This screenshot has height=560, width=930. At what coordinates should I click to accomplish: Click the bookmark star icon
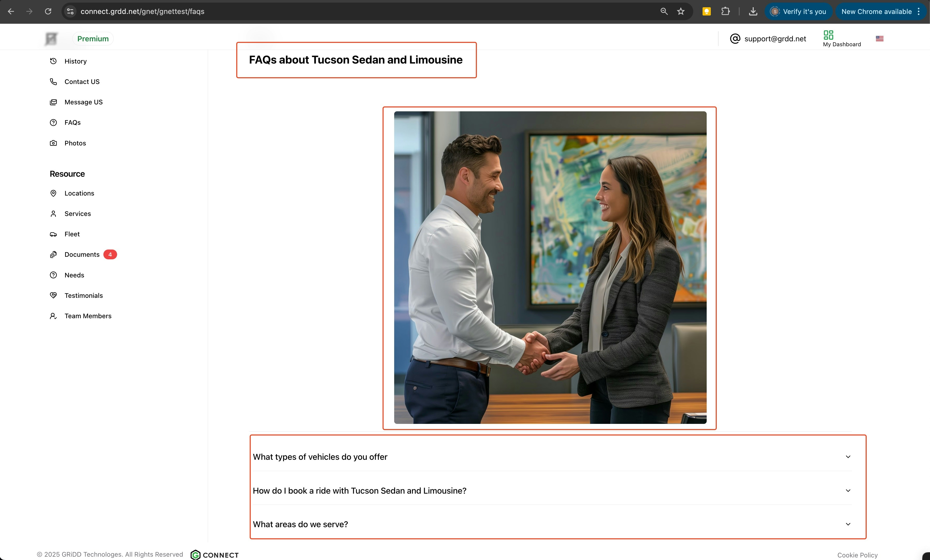pyautogui.click(x=681, y=11)
